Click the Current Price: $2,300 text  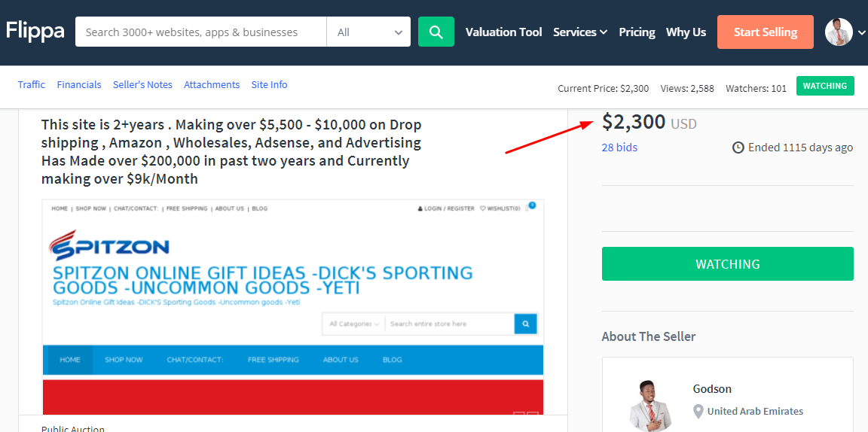coord(603,89)
